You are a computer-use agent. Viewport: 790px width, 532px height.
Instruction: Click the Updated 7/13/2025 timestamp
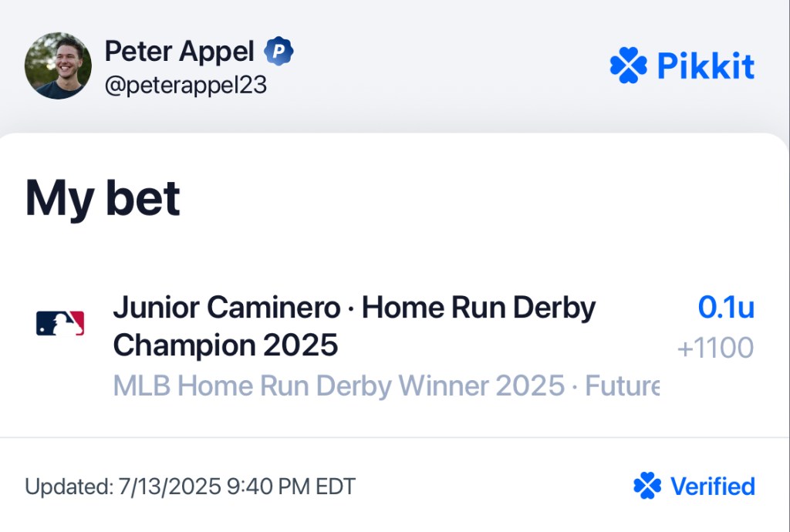click(190, 487)
